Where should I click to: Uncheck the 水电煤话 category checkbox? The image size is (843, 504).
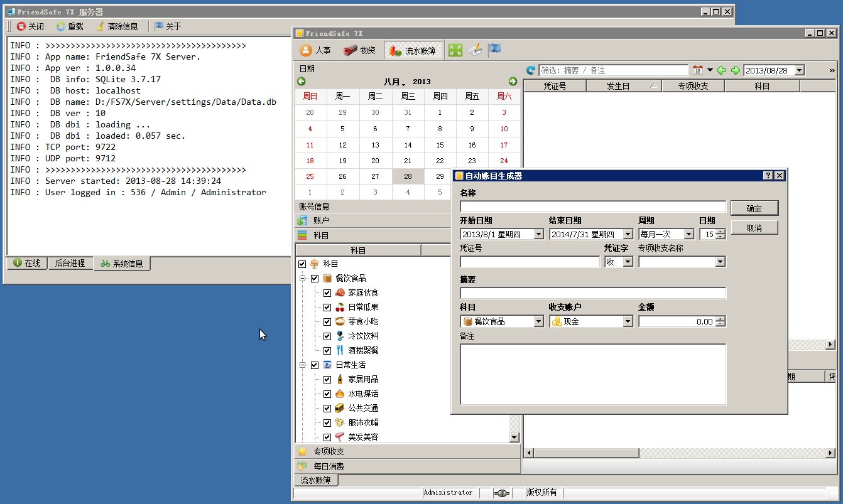click(x=327, y=394)
